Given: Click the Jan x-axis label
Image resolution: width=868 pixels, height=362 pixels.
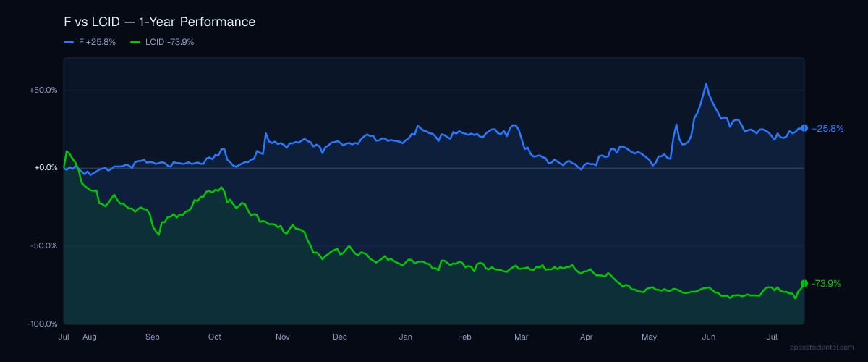Looking at the screenshot, I should tap(406, 337).
